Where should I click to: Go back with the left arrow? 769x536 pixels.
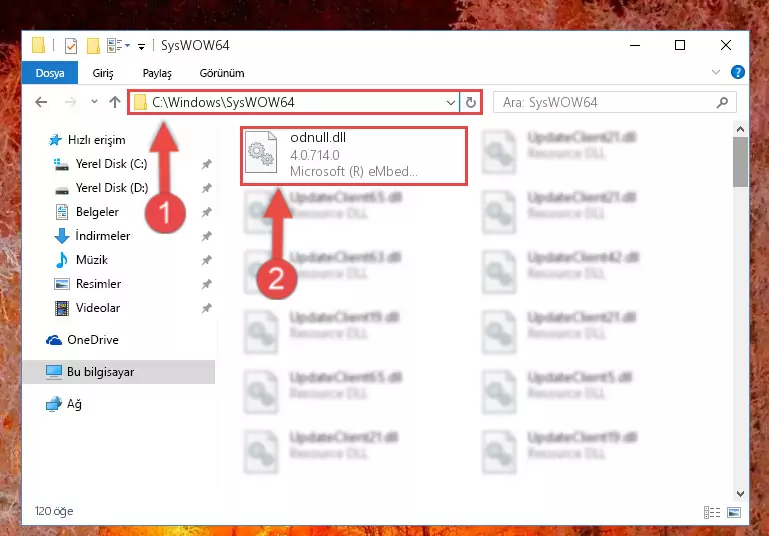pos(41,102)
